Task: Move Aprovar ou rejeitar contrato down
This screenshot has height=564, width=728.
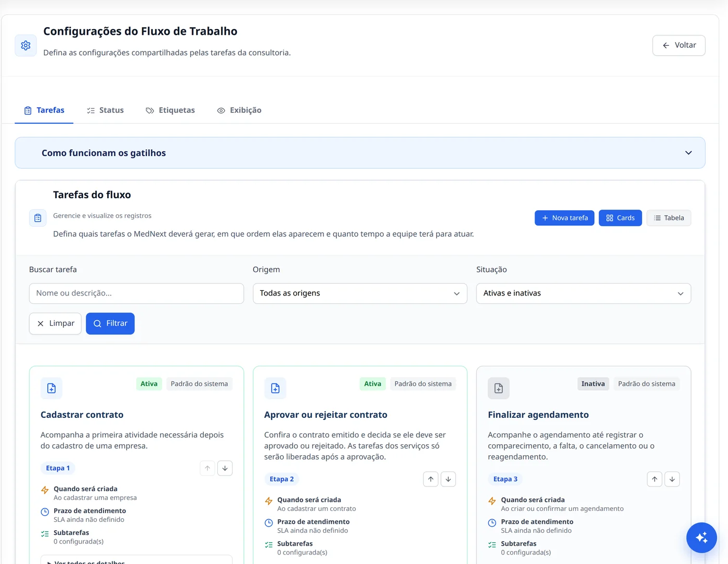Action: 448,479
